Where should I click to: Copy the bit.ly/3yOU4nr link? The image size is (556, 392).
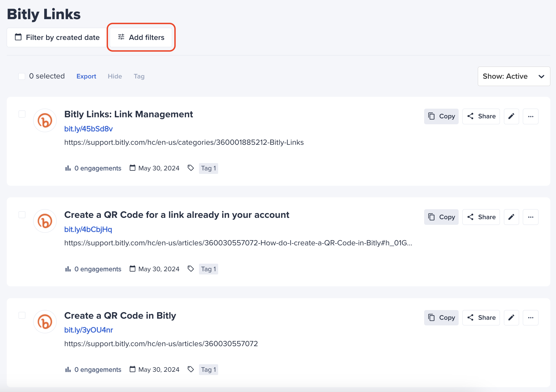pyautogui.click(x=441, y=318)
